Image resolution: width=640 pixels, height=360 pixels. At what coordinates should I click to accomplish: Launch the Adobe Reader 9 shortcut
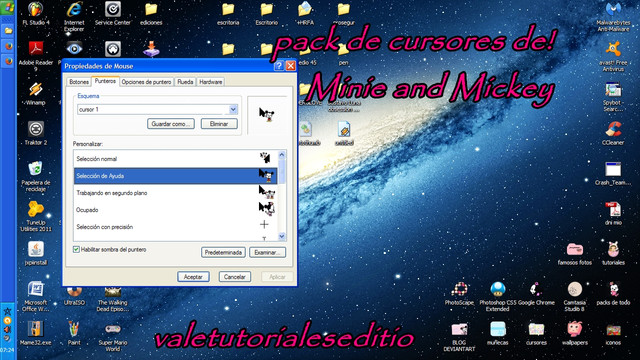pyautogui.click(x=36, y=56)
